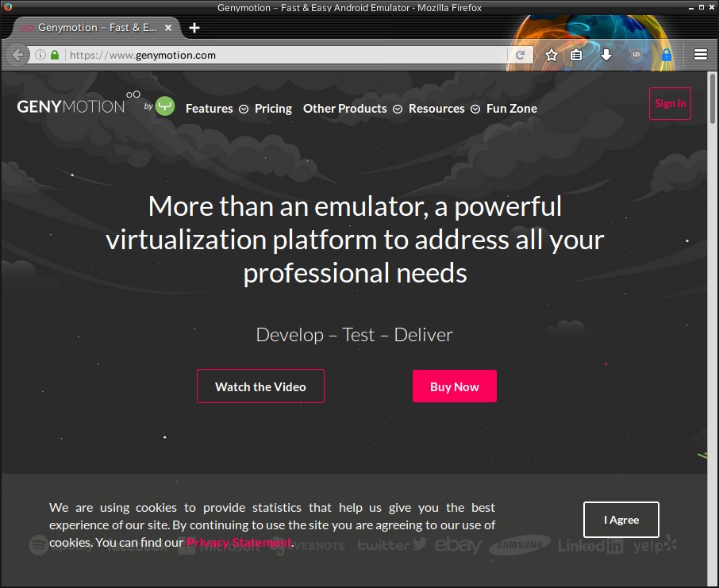Accept cookies with I Agree
719x588 pixels.
[621, 520]
